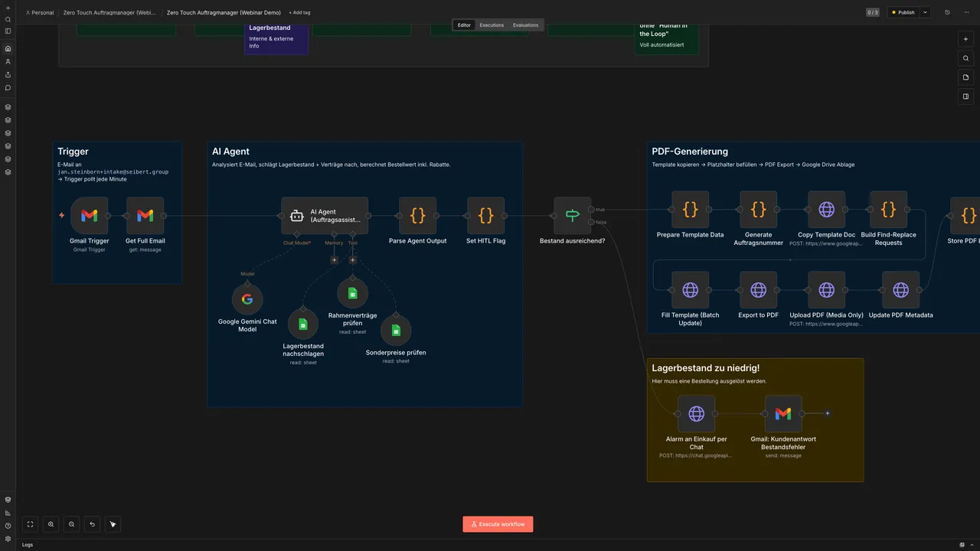Switch to the Evaluations tab
980x551 pixels.
tap(525, 24)
